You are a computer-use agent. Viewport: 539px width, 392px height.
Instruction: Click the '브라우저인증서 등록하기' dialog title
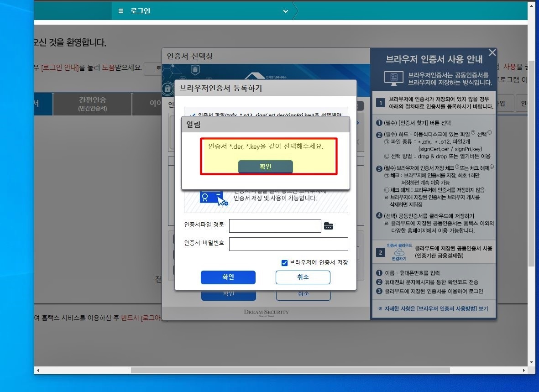pos(221,89)
